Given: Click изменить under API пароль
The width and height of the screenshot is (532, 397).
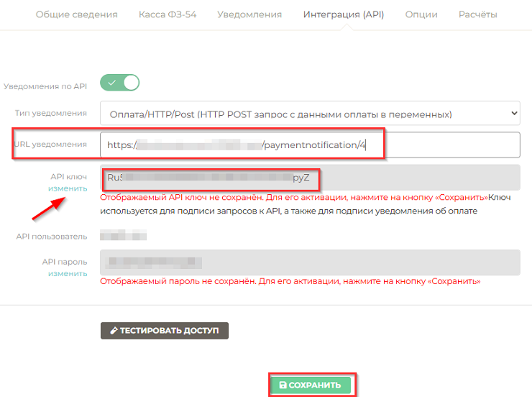Looking at the screenshot, I should [x=68, y=273].
